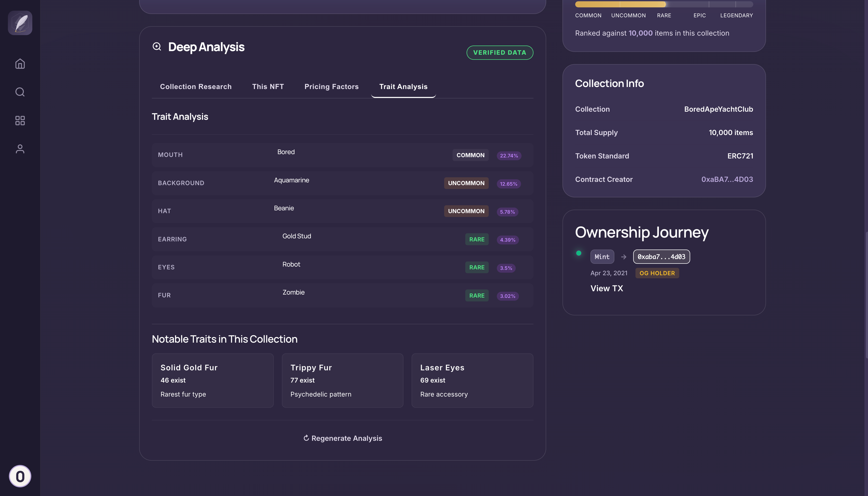
Task: Open the View TX link
Action: click(x=606, y=288)
